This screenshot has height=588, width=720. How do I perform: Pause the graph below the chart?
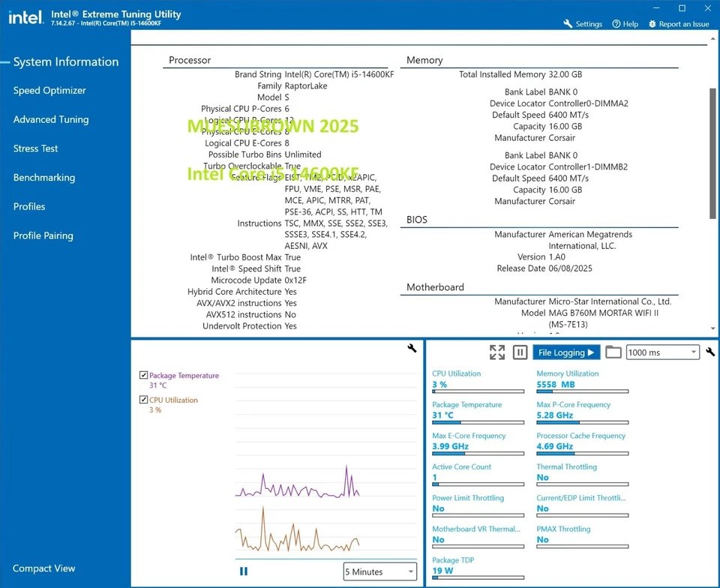243,571
